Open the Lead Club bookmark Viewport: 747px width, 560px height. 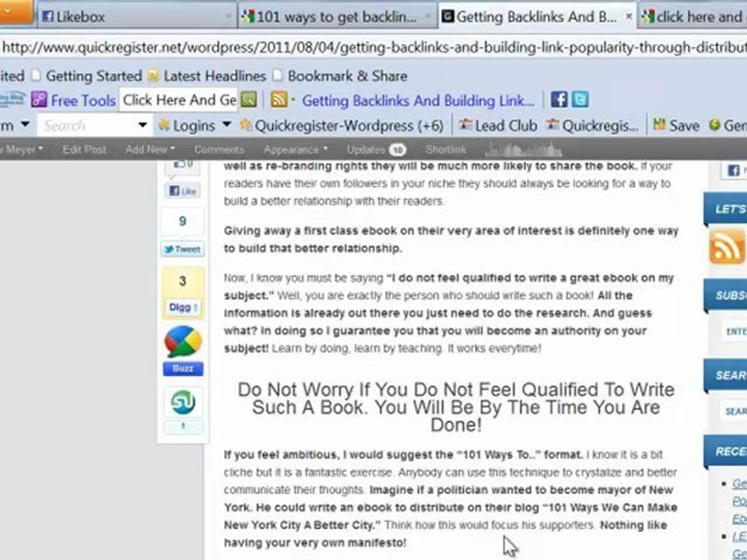point(498,126)
